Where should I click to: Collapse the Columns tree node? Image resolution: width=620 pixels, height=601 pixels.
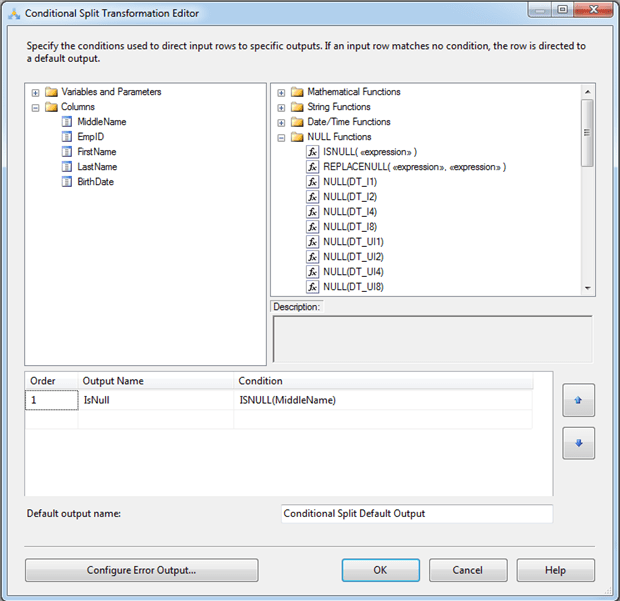point(36,107)
